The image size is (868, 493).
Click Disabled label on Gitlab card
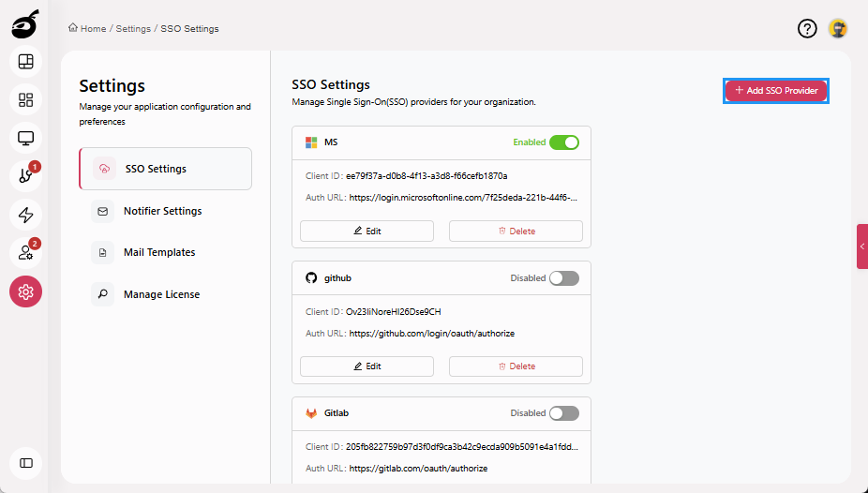pos(528,413)
